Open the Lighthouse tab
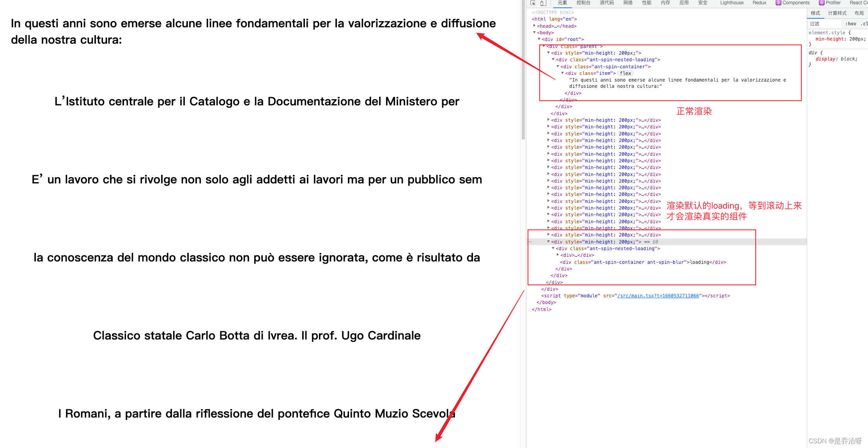This screenshot has height=448, width=868. pos(732,3)
